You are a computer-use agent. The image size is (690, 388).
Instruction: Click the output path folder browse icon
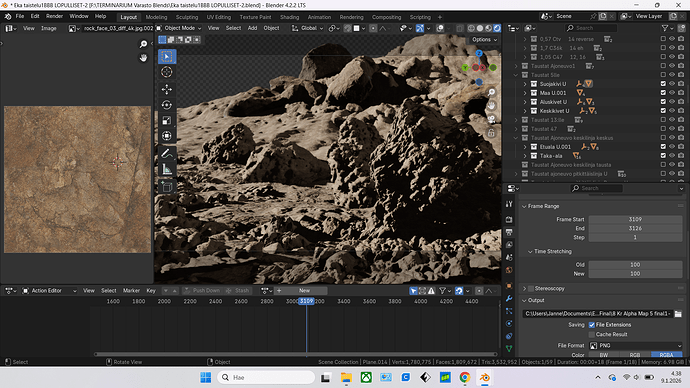click(678, 314)
